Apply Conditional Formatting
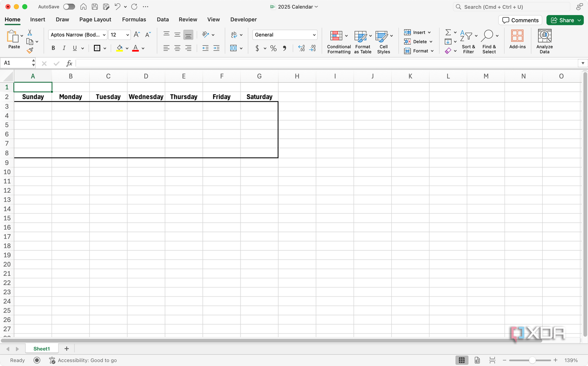This screenshot has width=588, height=366. [x=339, y=42]
